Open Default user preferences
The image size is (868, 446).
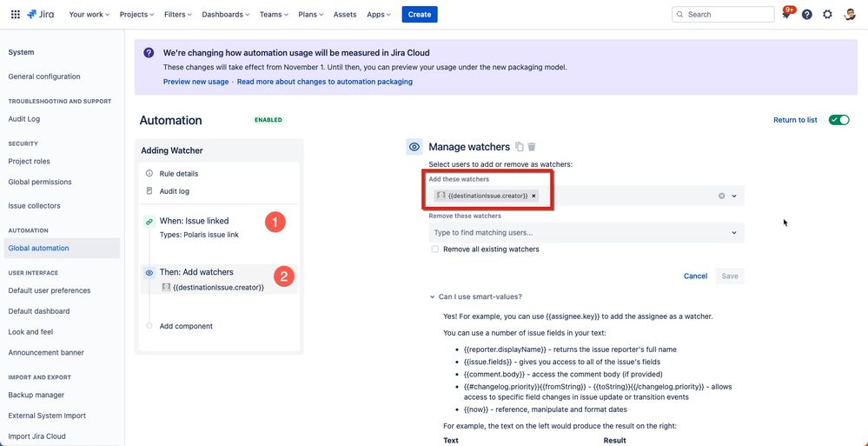[x=50, y=290]
